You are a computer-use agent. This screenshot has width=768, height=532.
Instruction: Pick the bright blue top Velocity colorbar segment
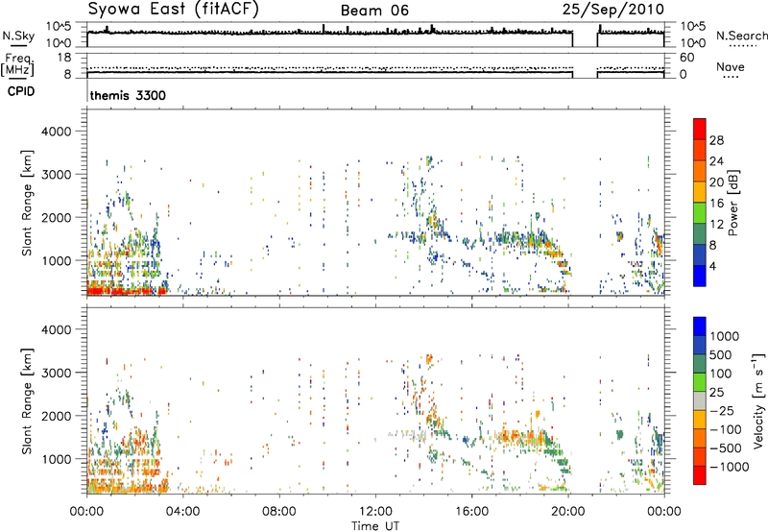(x=700, y=326)
